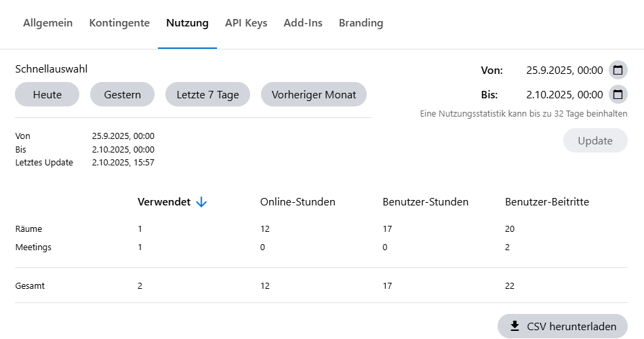Sort by Benutzer-Stunden column header
Image resolution: width=644 pixels, height=339 pixels.
coord(425,202)
